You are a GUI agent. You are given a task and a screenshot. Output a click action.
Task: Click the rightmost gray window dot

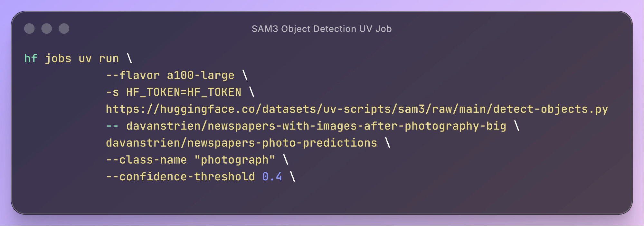click(64, 29)
